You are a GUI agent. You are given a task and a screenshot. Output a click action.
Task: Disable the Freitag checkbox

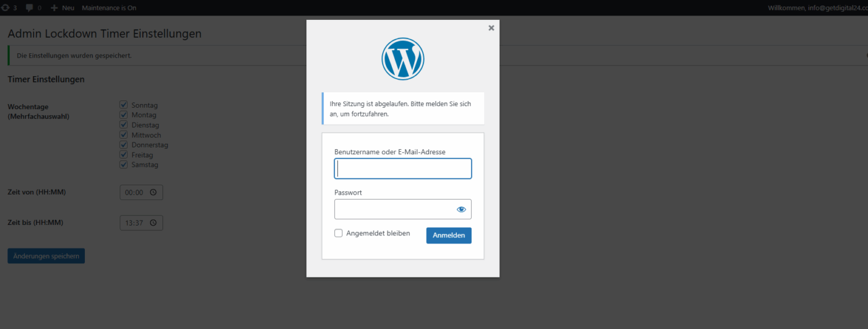click(123, 154)
